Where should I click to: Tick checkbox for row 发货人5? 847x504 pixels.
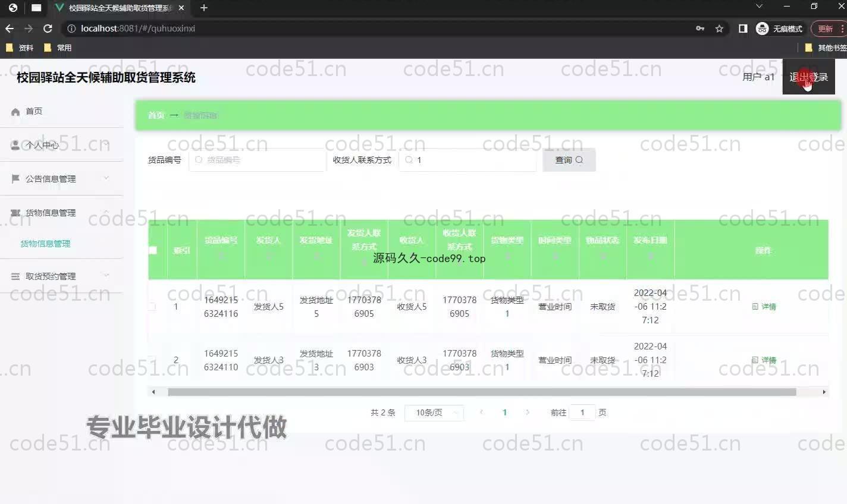pos(152,307)
